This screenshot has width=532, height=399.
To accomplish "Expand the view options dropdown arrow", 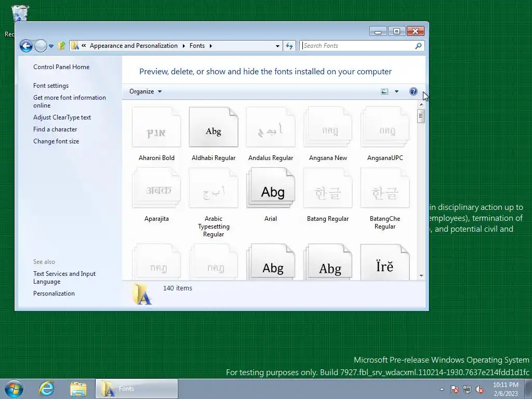I will (396, 91).
